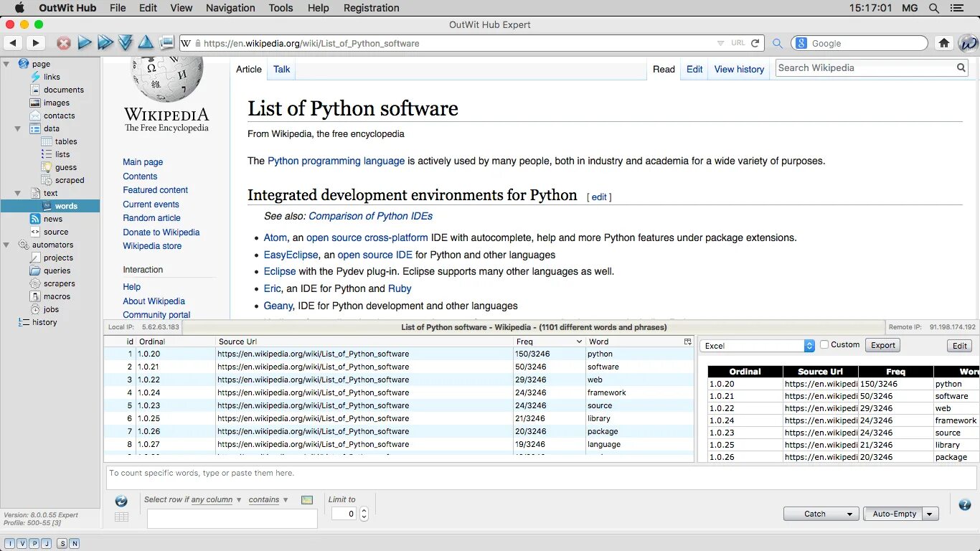
Task: Click the slideshow pictures icon in toolbar
Action: 166,42
